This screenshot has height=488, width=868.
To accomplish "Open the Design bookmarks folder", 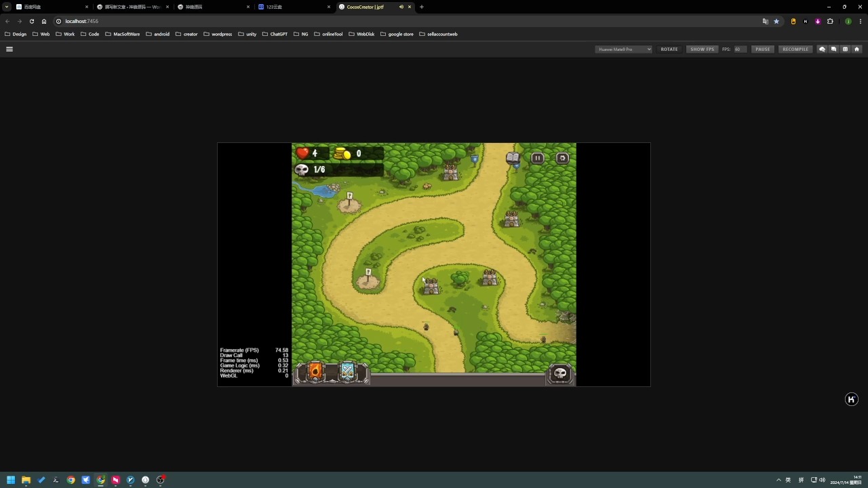I will tap(16, 34).
